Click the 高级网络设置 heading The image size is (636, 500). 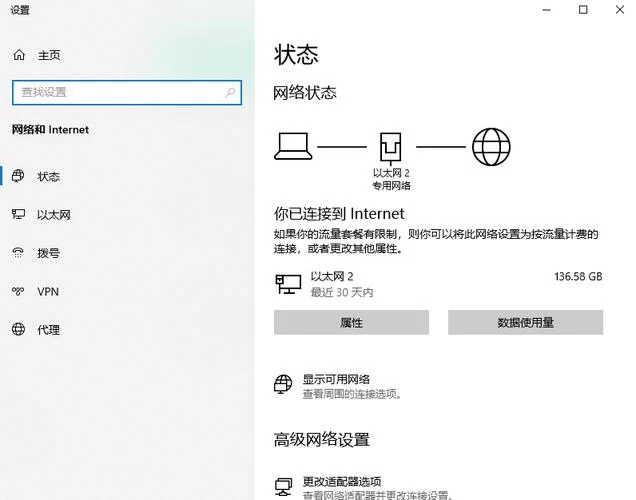click(322, 440)
